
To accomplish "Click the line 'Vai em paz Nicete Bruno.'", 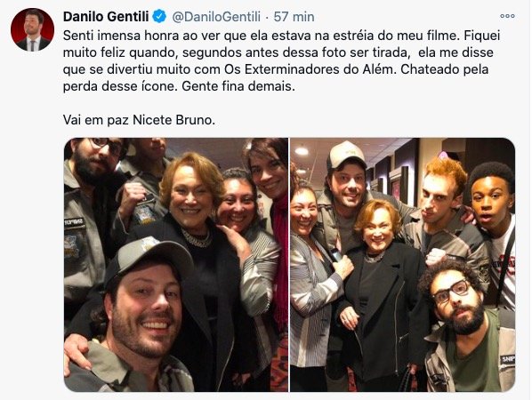I will point(139,120).
